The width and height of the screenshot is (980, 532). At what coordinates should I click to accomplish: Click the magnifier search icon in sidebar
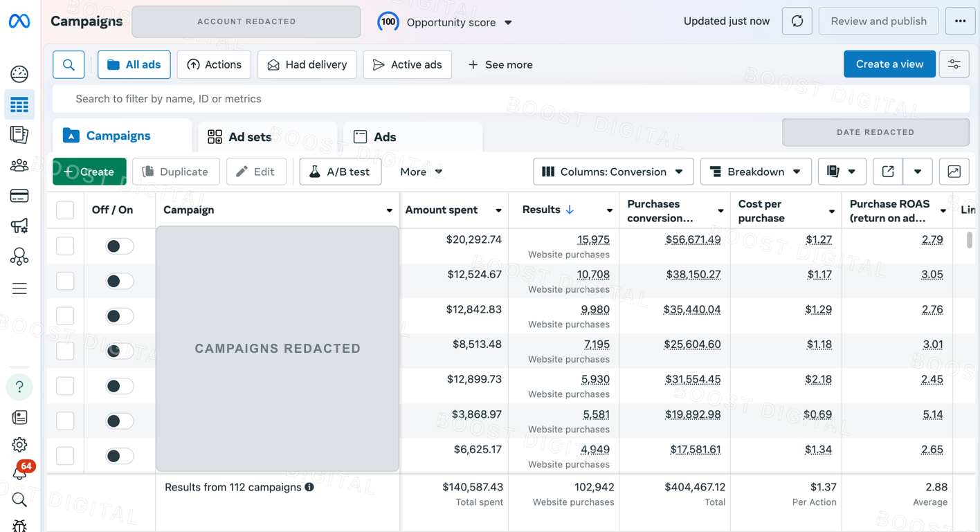pyautogui.click(x=19, y=499)
